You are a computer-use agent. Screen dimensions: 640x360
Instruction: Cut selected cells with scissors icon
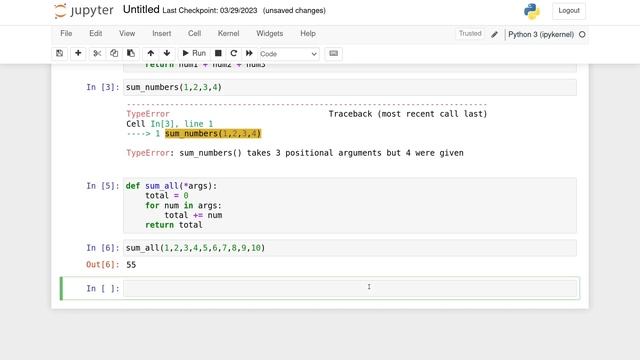(x=97, y=53)
